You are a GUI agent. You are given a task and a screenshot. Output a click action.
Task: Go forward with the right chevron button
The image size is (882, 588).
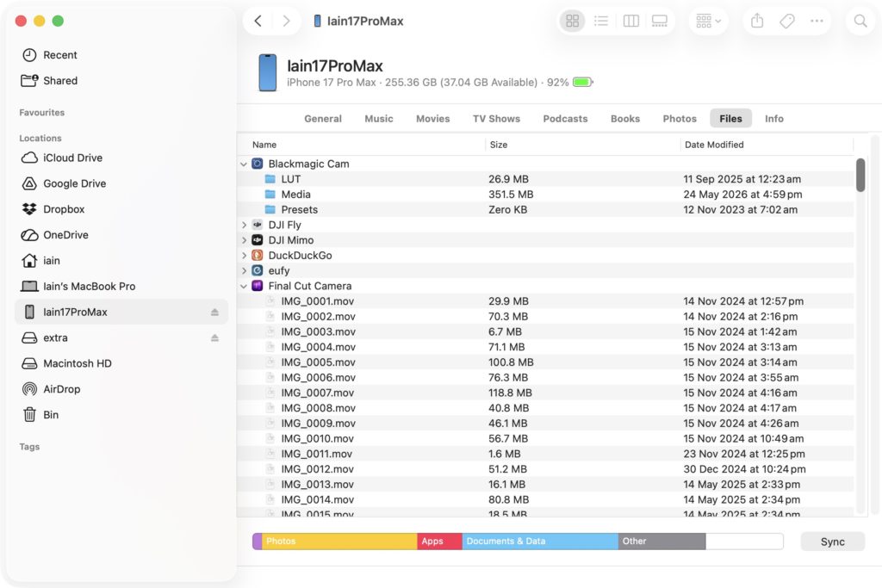point(286,21)
